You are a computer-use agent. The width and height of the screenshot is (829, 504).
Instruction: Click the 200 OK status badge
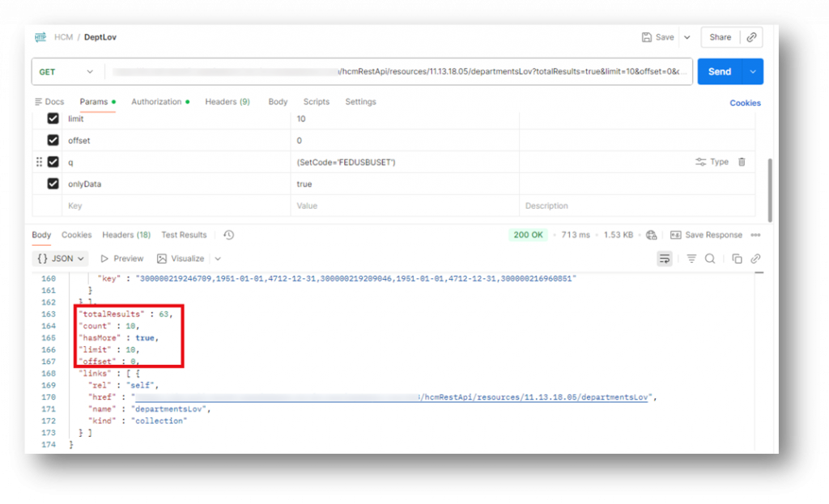[528, 235]
